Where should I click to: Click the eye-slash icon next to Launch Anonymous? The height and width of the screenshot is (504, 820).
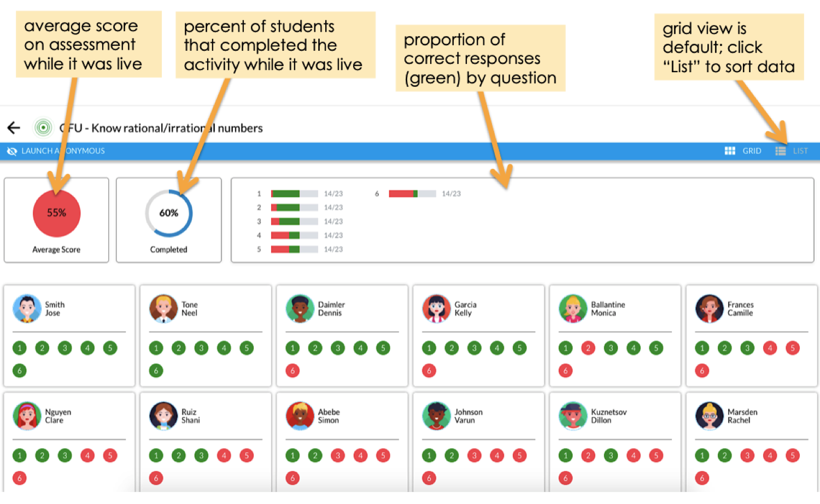pyautogui.click(x=11, y=151)
